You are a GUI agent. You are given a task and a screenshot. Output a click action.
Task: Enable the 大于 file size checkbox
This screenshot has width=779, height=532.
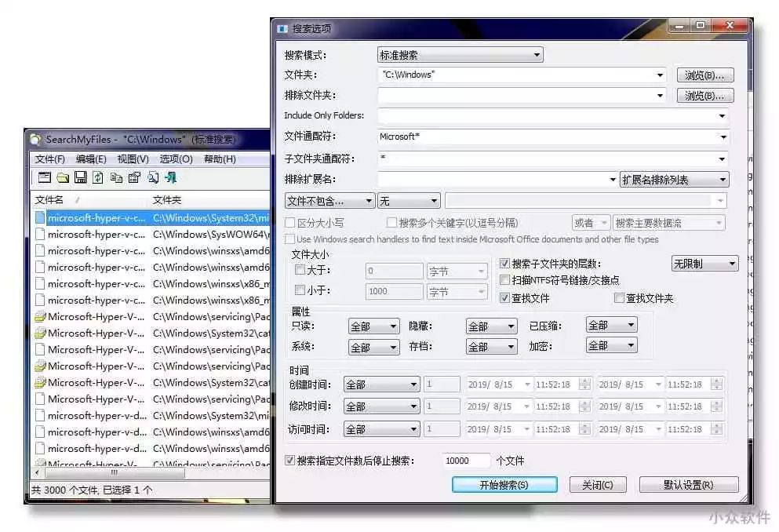(300, 270)
